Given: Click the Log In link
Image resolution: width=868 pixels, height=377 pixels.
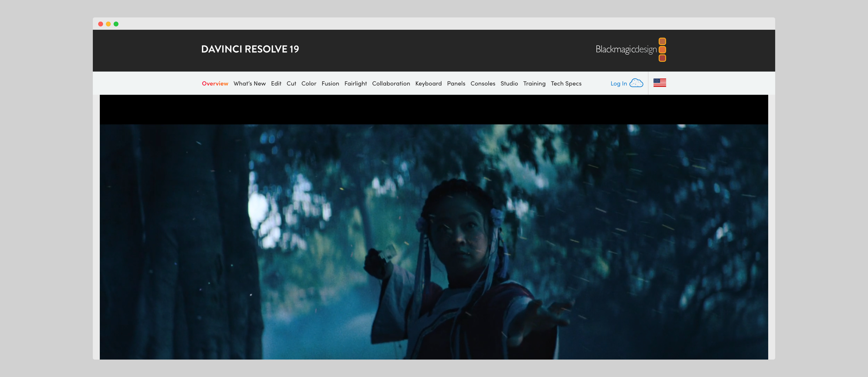Looking at the screenshot, I should tap(618, 83).
